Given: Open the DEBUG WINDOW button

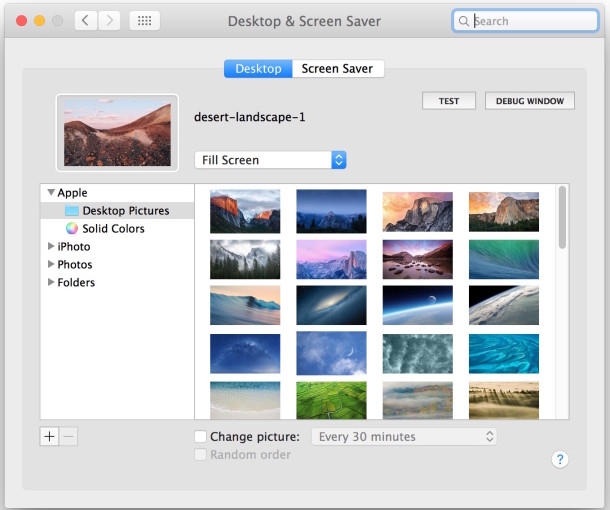Looking at the screenshot, I should tap(529, 101).
